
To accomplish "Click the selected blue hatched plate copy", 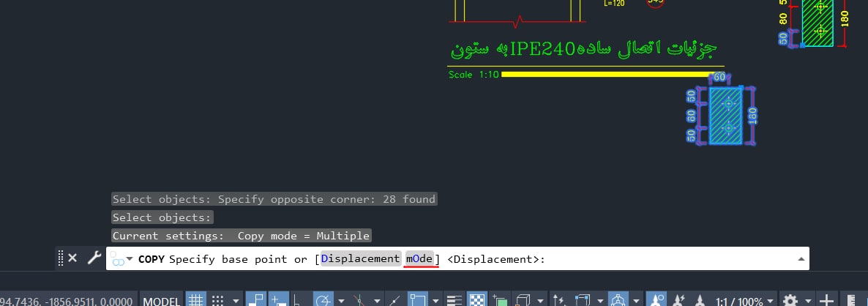I will [x=726, y=116].
